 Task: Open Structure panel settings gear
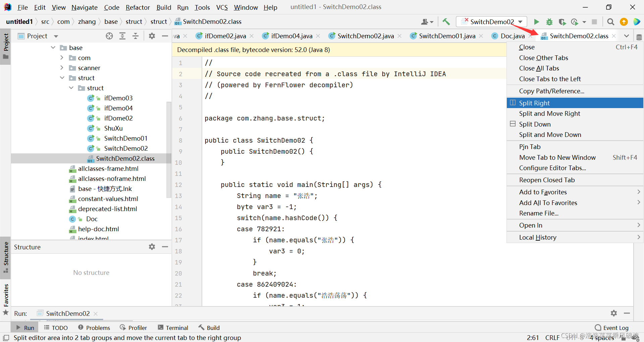152,247
